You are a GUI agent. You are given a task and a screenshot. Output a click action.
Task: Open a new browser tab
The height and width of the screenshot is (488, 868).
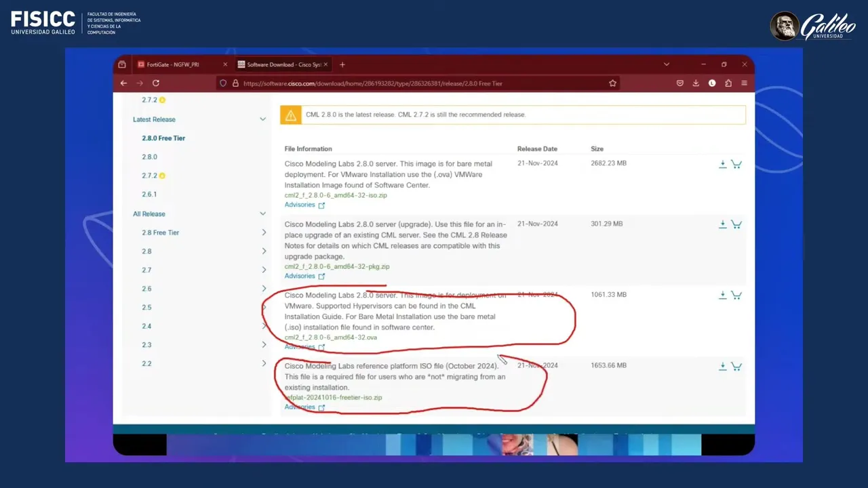pyautogui.click(x=342, y=64)
